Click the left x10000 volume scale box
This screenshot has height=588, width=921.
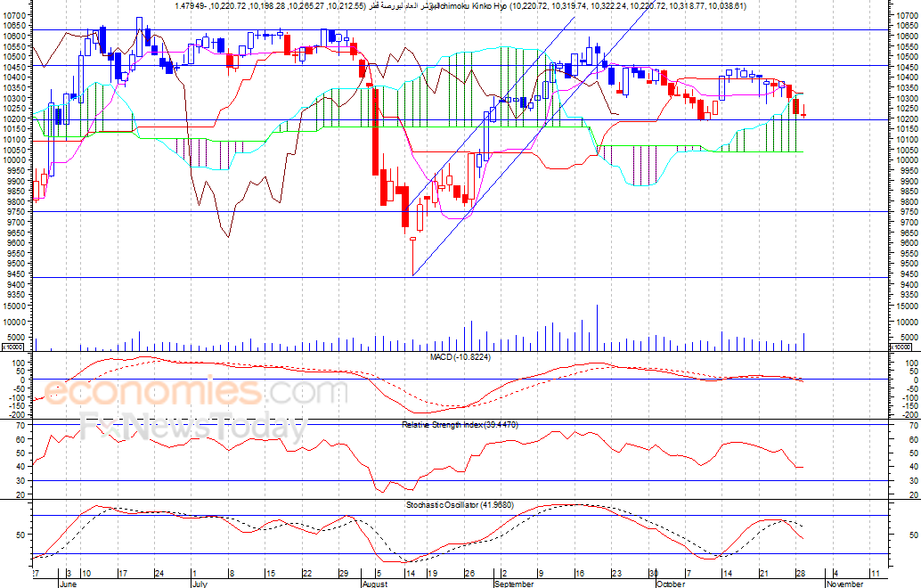coord(12,347)
